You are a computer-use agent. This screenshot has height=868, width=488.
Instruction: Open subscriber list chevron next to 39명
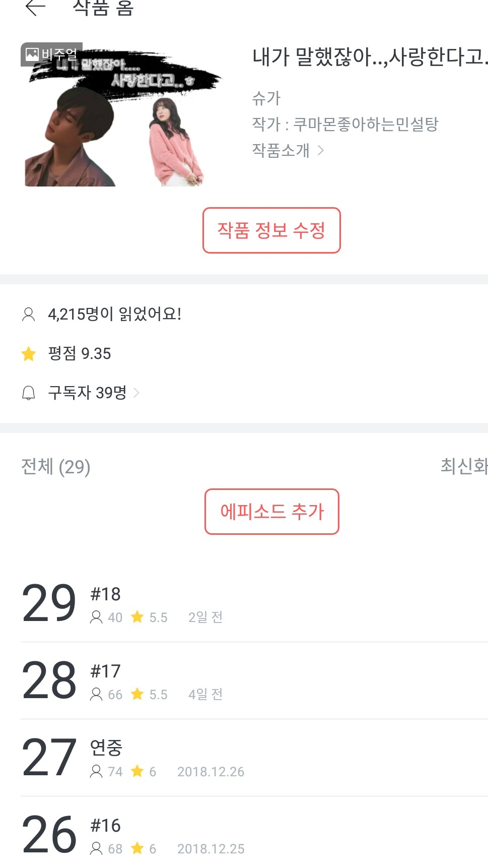(x=136, y=393)
